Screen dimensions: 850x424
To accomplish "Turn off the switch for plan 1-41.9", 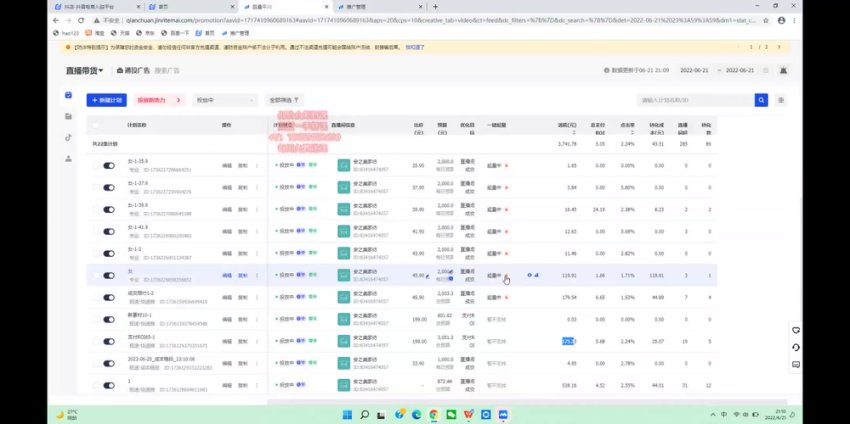I will pos(109,232).
